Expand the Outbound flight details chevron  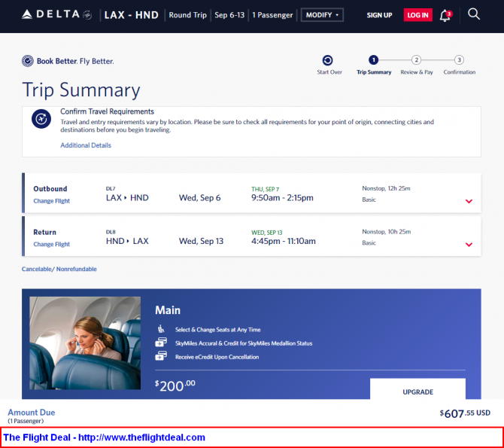[469, 201]
